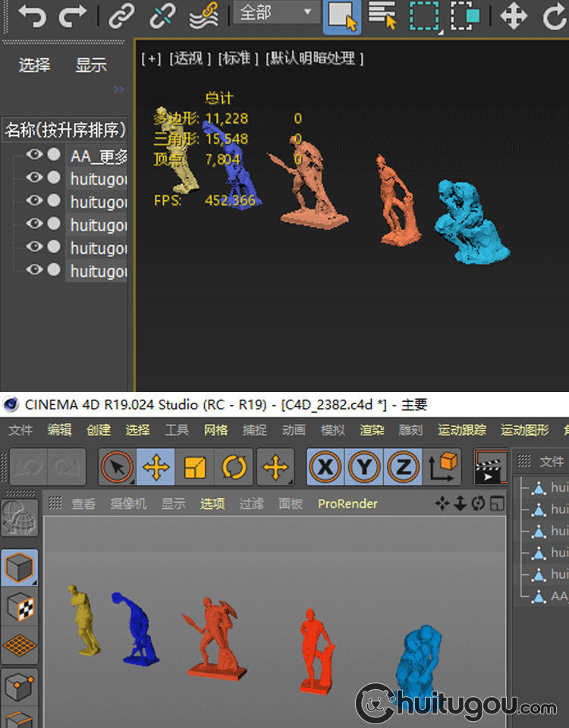
Task: Activate Points mode cube icon
Action: click(20, 686)
